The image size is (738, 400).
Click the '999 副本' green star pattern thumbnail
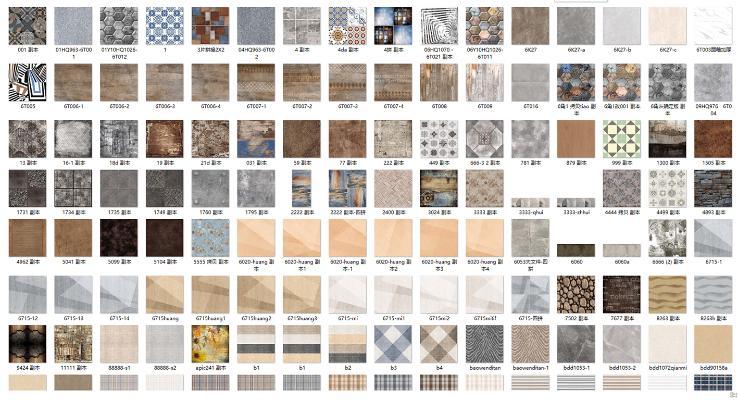[x=621, y=139]
